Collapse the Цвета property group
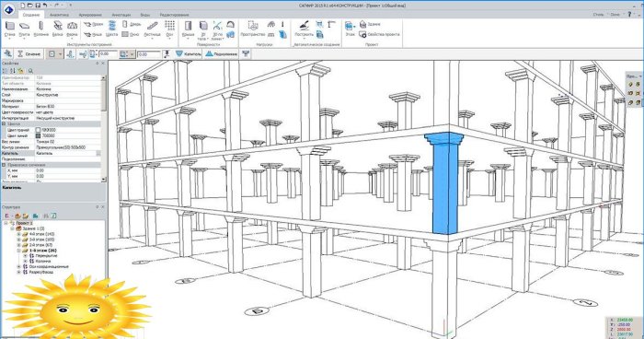This screenshot has width=644, height=339. pos(4,123)
